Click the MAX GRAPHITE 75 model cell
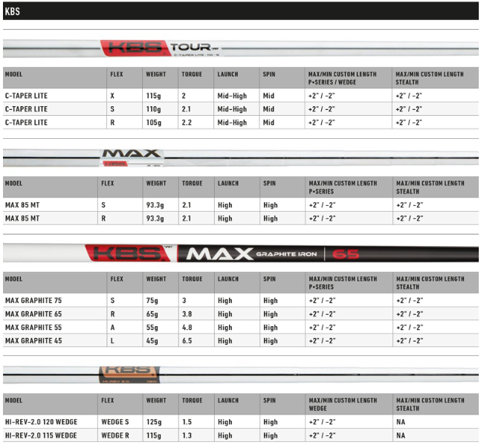The width and height of the screenshot is (481, 448). tap(36, 301)
